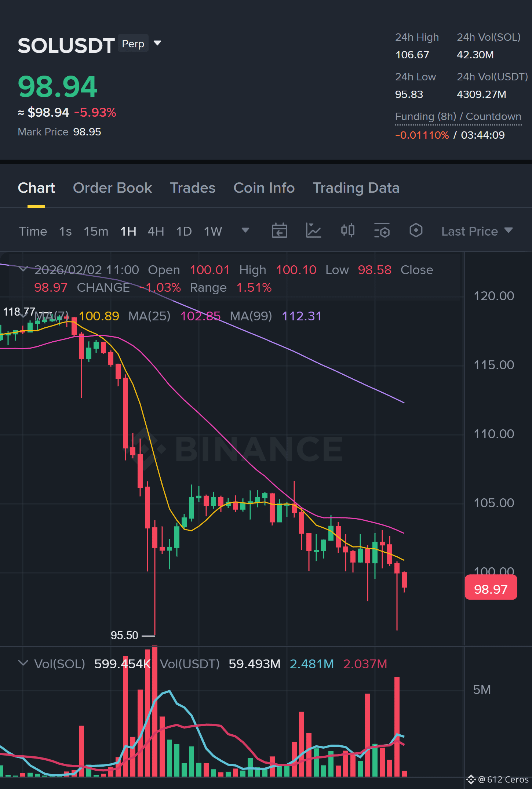This screenshot has height=789, width=532.
Task: Click the hexagon chart tools icon
Action: [x=416, y=231]
